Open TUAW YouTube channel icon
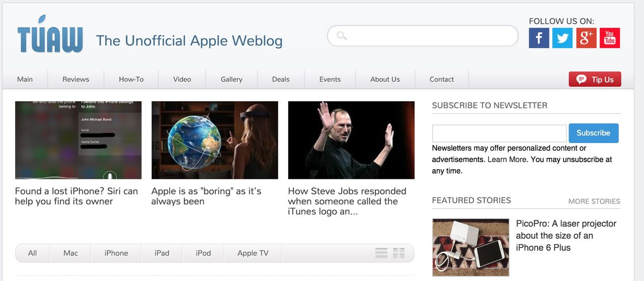Image resolution: width=644 pixels, height=281 pixels. 610,38
